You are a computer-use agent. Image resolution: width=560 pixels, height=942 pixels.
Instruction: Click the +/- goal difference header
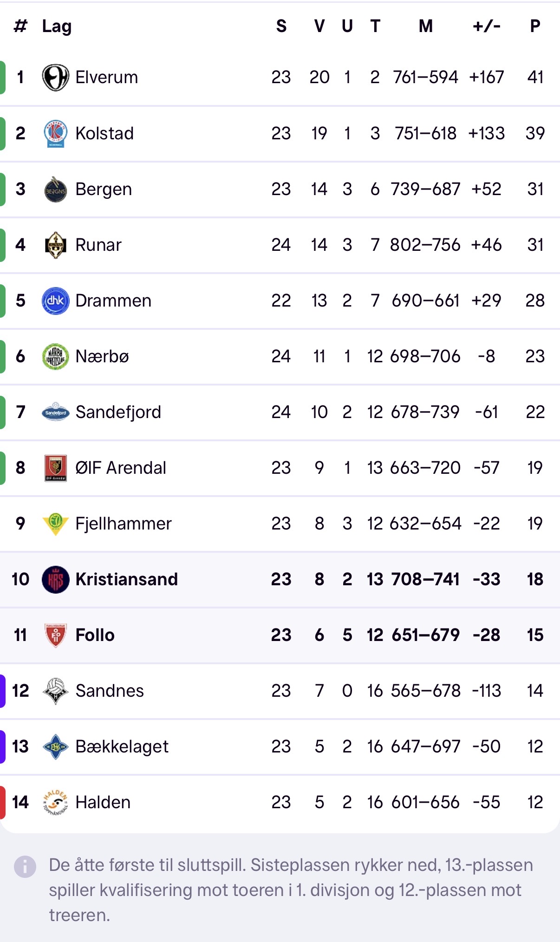486,26
